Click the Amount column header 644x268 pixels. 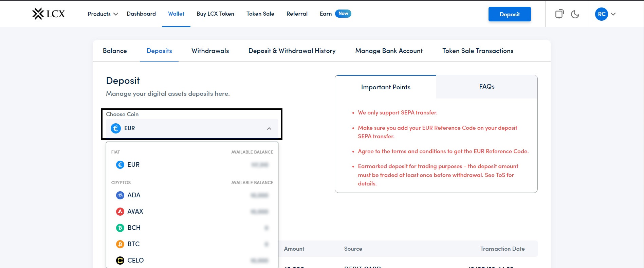[294, 249]
